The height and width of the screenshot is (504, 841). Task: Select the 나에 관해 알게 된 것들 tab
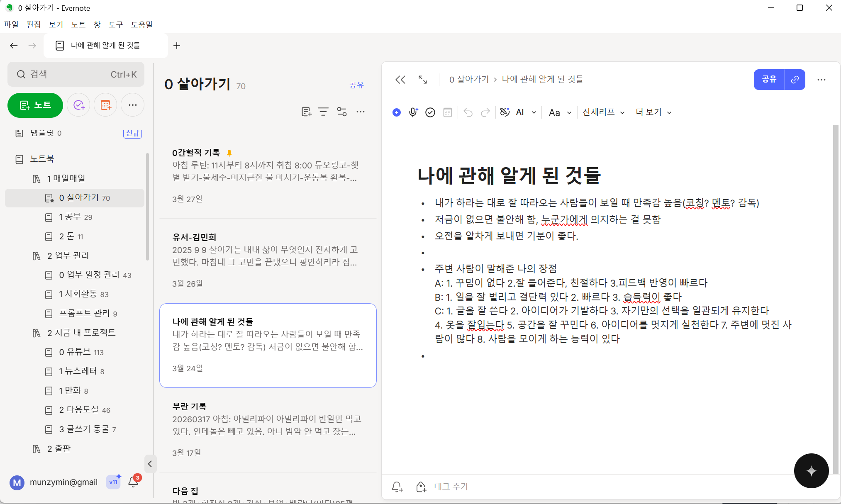(106, 46)
